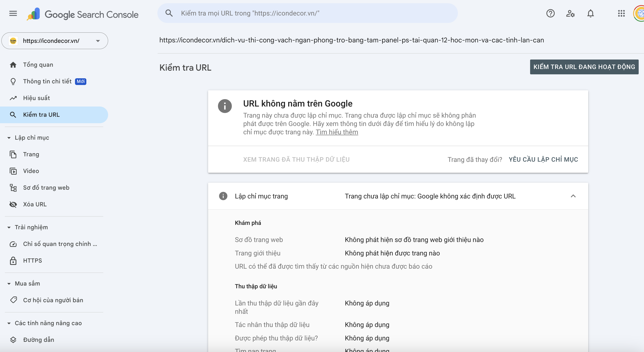
Task: Click 'Lần thu thập dữ liệu gần đây nhất' label
Action: 276,308
